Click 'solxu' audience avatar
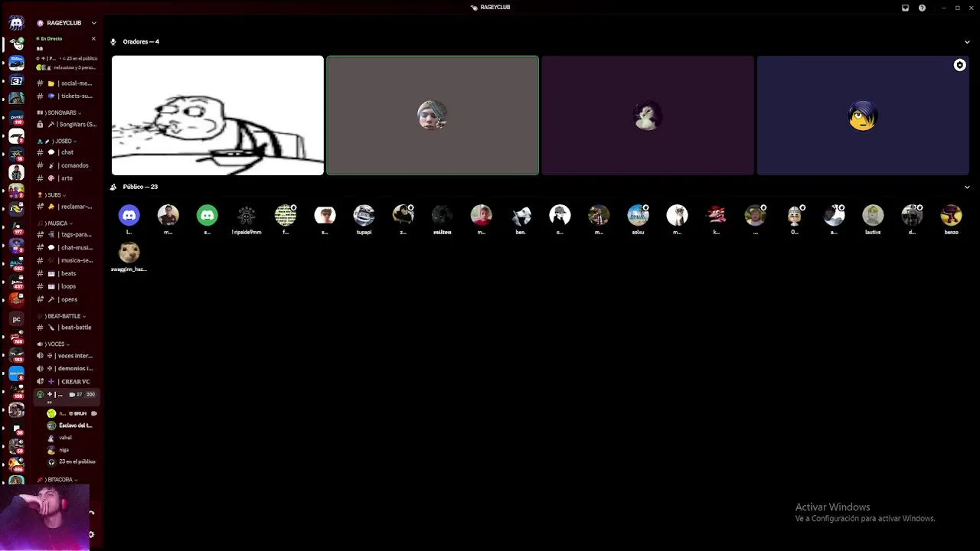This screenshot has height=551, width=980. pyautogui.click(x=638, y=215)
